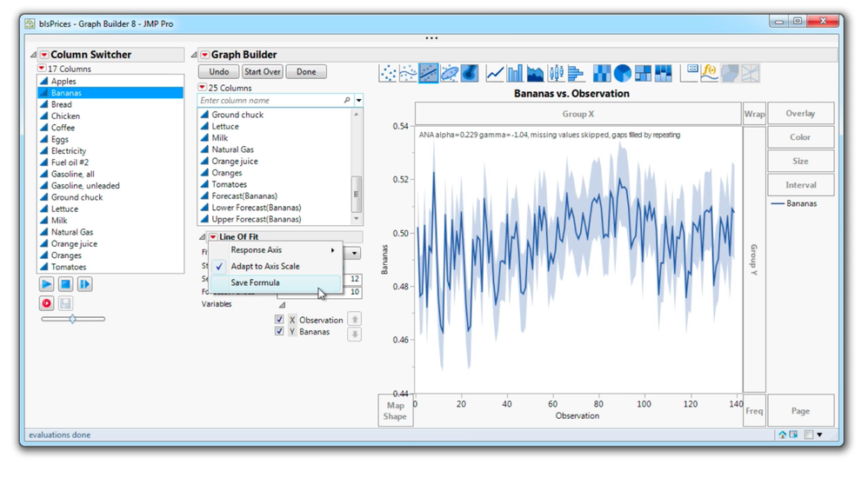Screen dimensions: 868x484
Task: Choose Save Formula from the menu
Action: 255,282
